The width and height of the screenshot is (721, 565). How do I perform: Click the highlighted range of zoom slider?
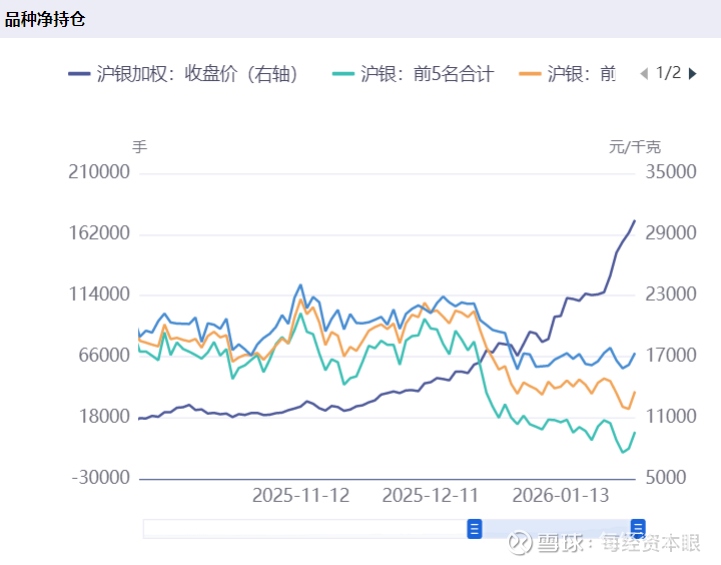556,528
